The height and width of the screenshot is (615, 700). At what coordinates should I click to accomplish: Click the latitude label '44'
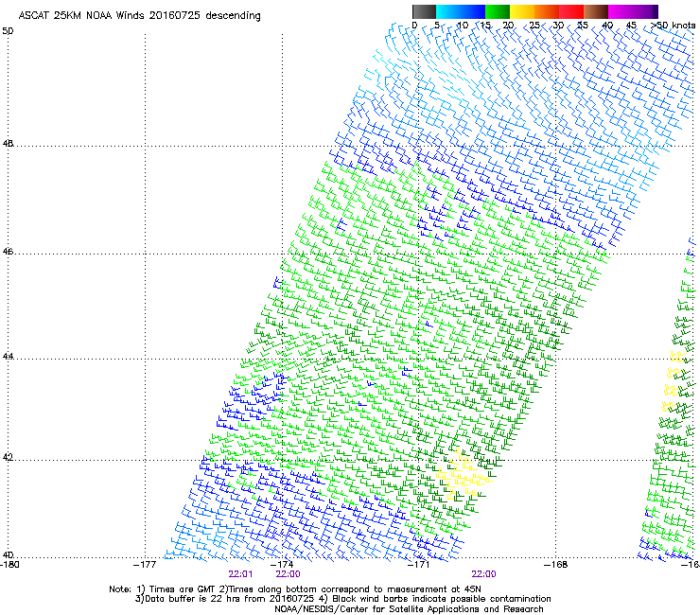8,357
